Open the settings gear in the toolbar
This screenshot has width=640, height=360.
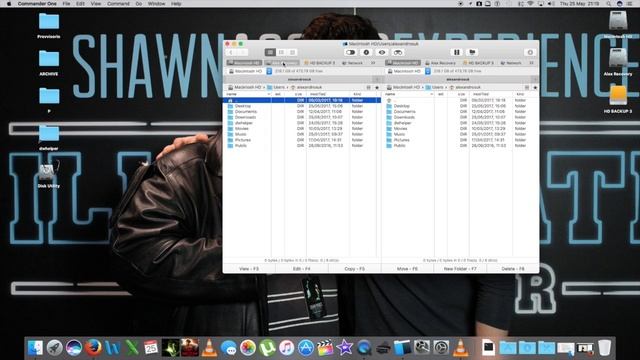pos(530,52)
